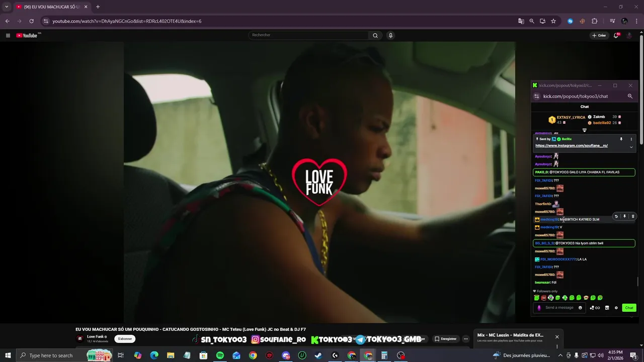Open pinned message three-dot options

pyautogui.click(x=631, y=139)
